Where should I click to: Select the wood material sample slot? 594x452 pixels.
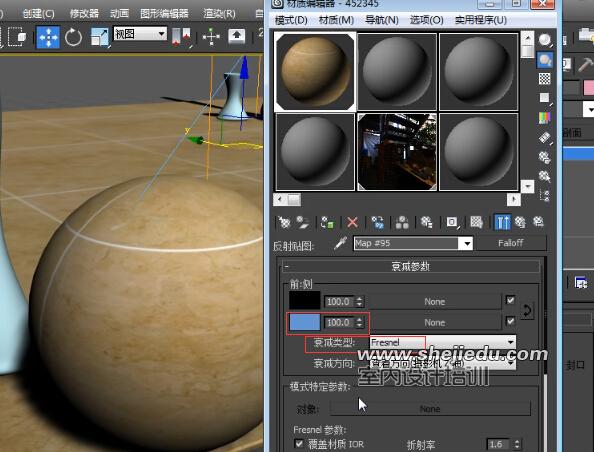pos(315,72)
